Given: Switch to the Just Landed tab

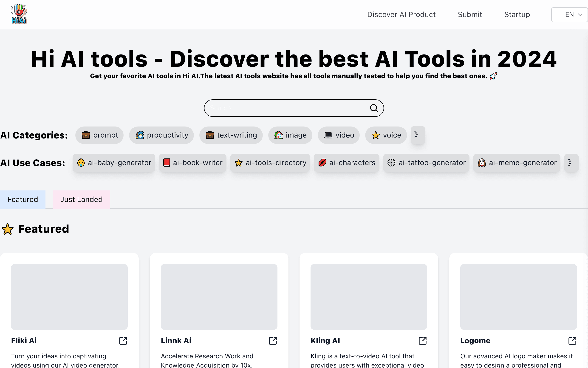Looking at the screenshot, I should coord(81,199).
